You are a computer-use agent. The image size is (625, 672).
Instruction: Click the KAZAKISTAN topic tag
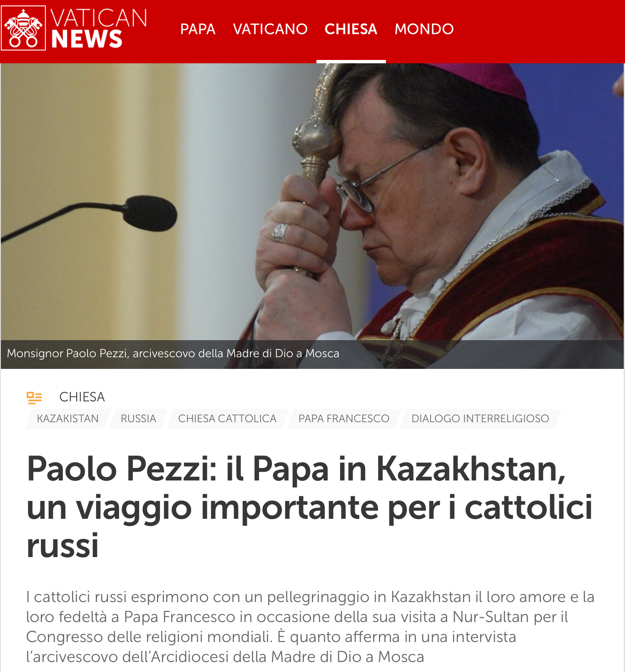click(x=67, y=418)
